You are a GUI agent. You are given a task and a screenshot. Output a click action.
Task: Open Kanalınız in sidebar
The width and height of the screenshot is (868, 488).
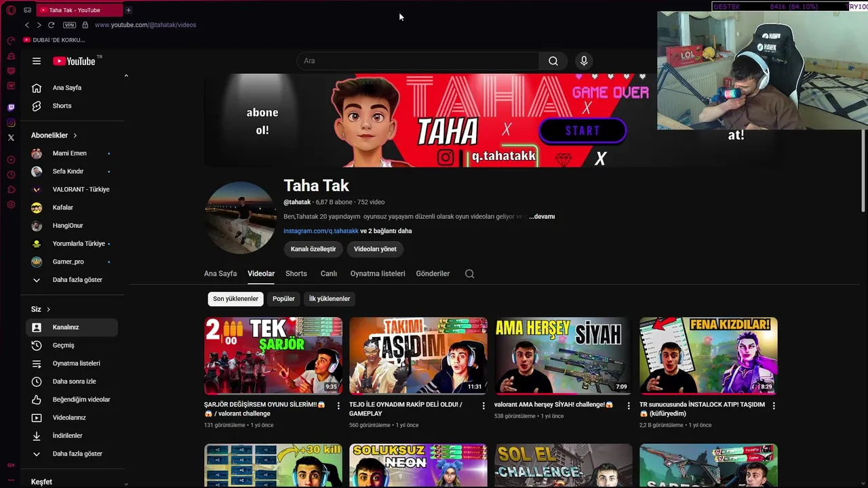[72, 327]
